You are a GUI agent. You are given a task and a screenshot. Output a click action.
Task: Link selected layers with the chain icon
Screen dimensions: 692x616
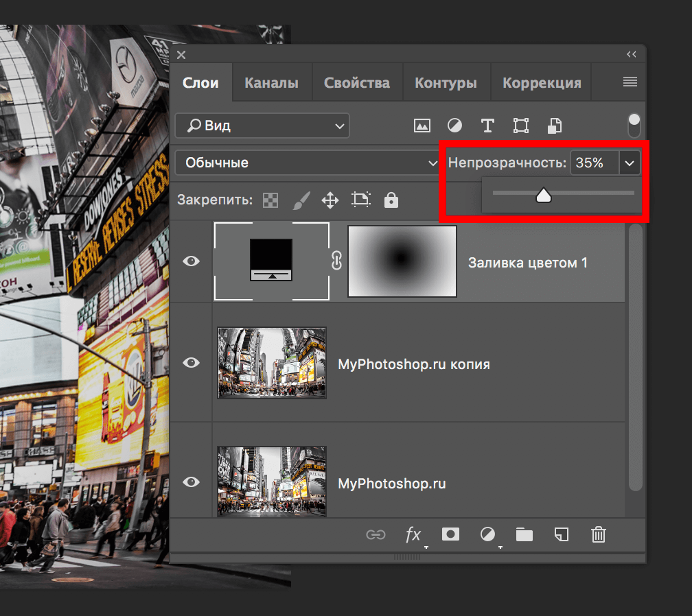point(376,535)
